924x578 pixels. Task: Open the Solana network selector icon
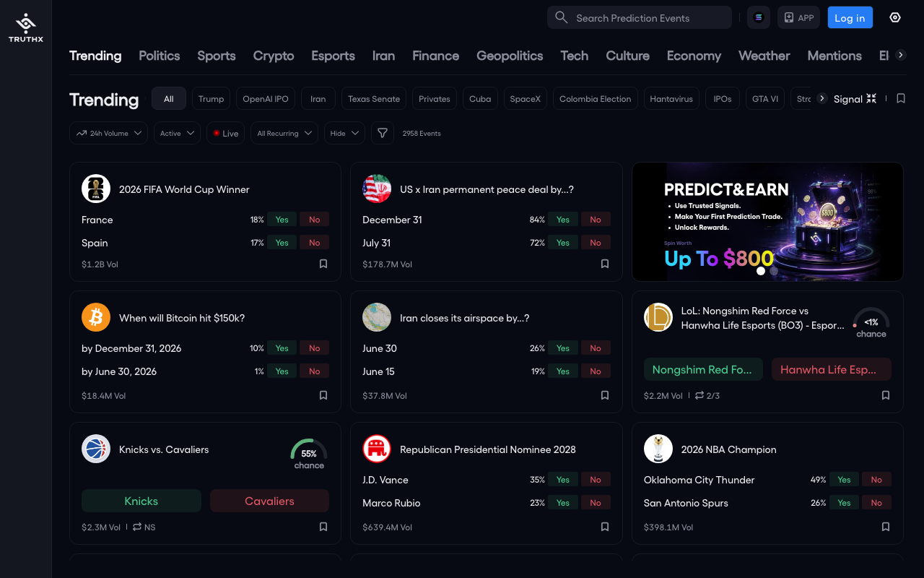tap(758, 17)
